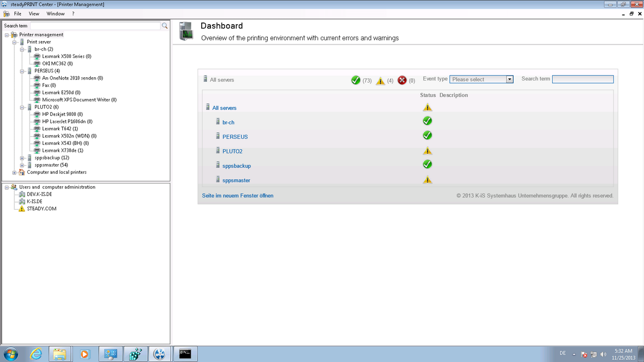644x362 pixels.
Task: Open the View menu
Action: point(34,13)
